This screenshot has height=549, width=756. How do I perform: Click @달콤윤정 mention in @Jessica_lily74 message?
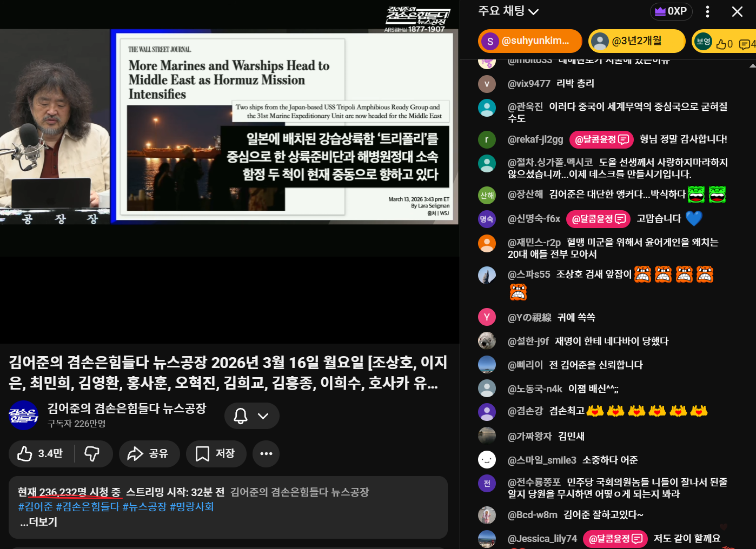coord(615,539)
